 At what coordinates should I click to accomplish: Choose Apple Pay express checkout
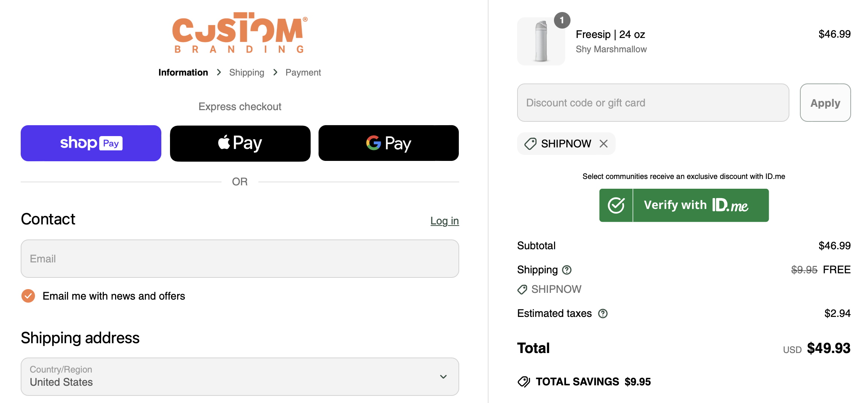click(x=240, y=143)
